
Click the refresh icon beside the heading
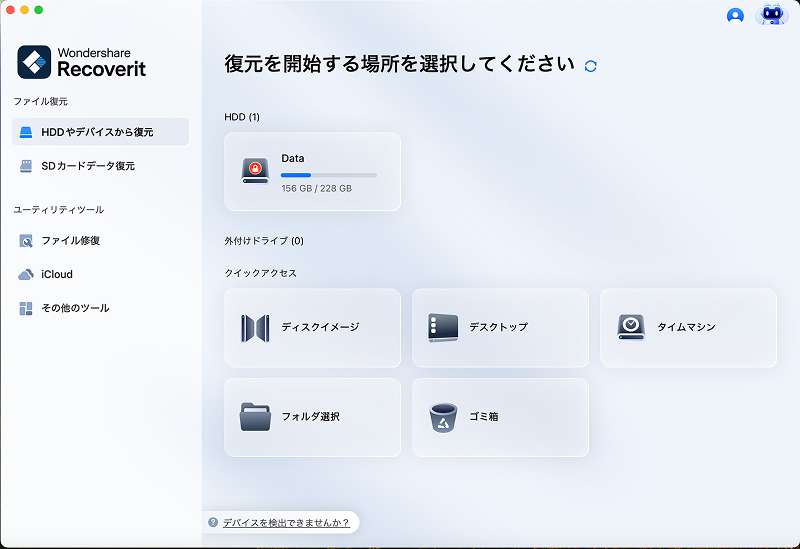590,66
